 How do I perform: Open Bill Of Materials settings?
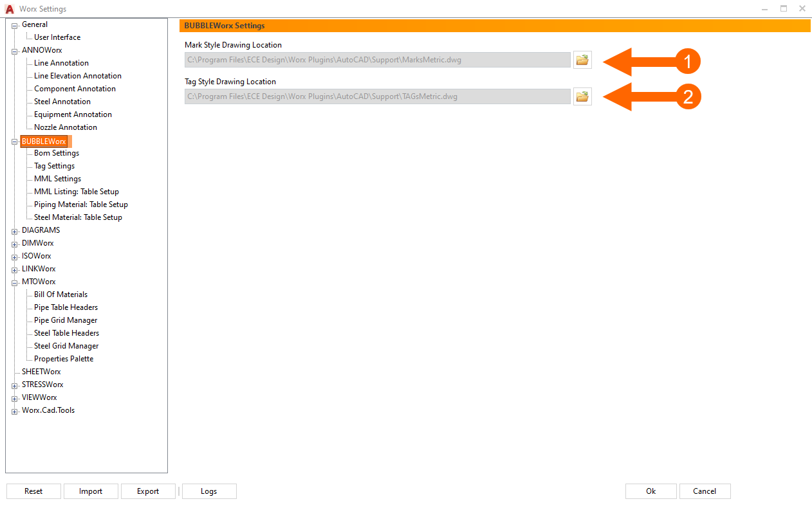pyautogui.click(x=60, y=295)
